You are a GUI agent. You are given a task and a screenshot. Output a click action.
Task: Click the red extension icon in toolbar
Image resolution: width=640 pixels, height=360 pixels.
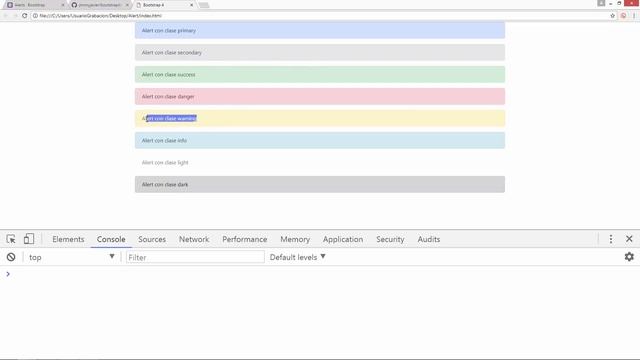point(623,16)
